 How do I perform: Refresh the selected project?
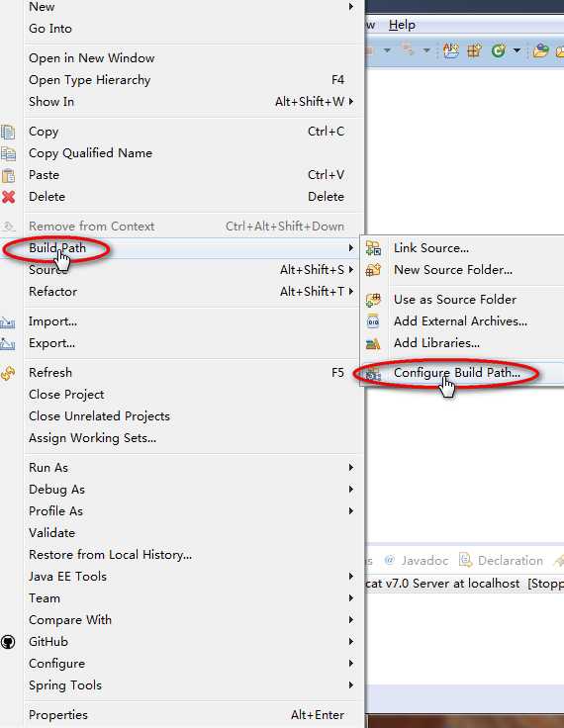193,373
